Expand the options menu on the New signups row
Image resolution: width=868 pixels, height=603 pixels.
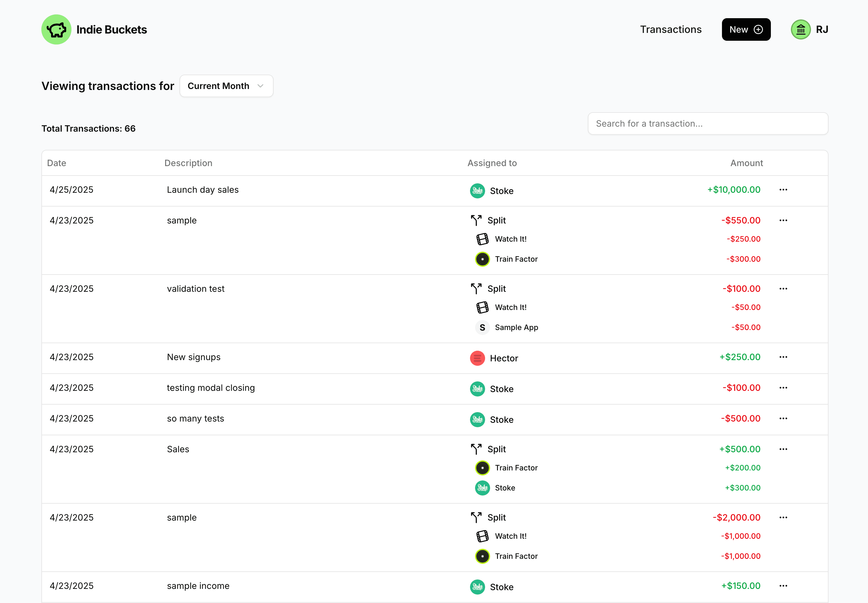(x=783, y=357)
